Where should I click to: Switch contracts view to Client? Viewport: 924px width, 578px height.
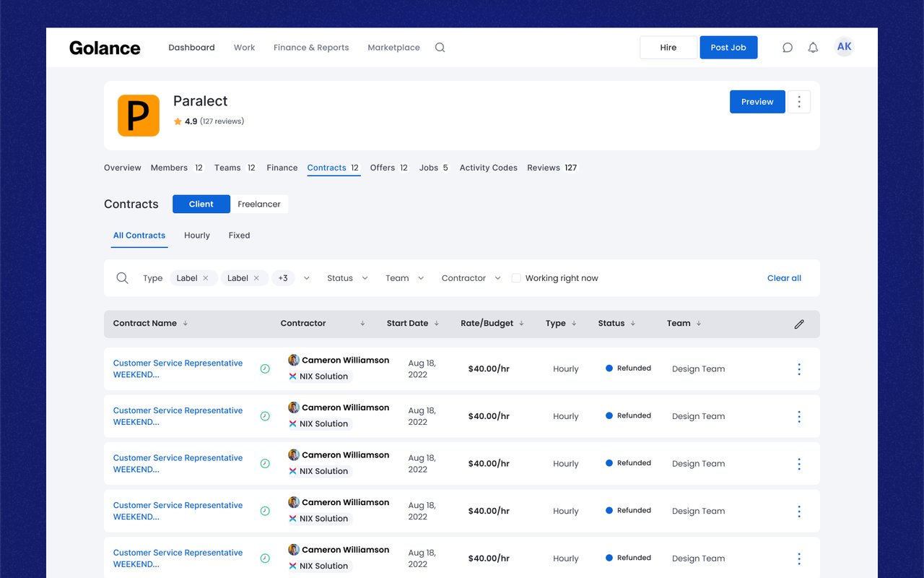click(201, 204)
